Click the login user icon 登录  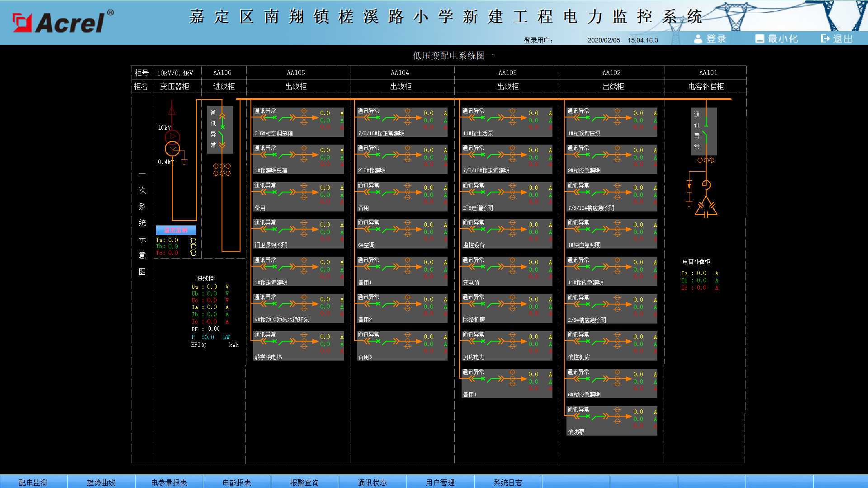[698, 39]
